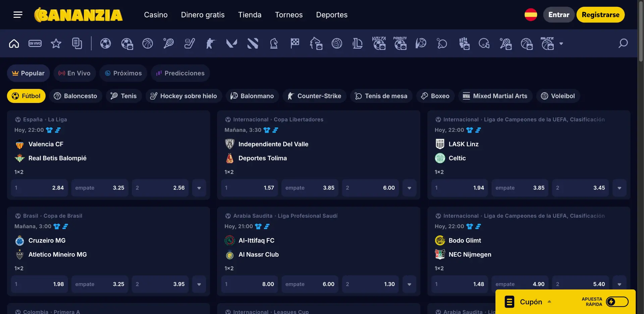Expand more markets for Independiente Del Valle match
This screenshot has width=644, height=314.
409,188
